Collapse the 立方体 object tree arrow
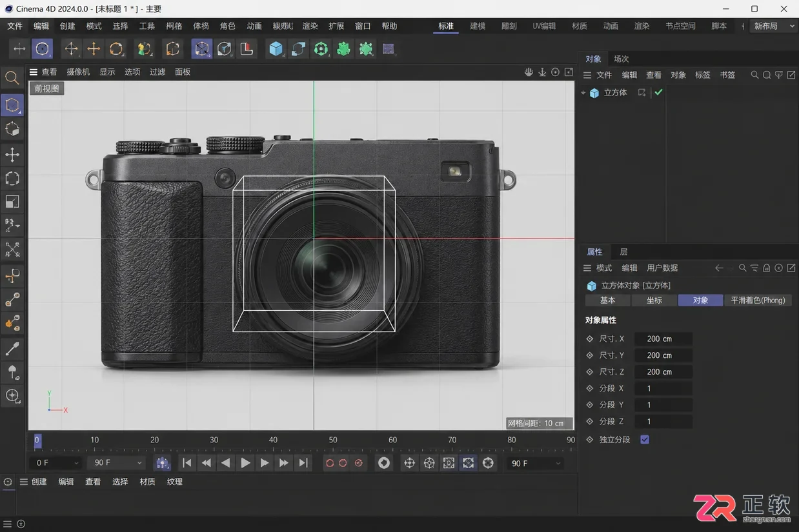This screenshot has height=532, width=799. (583, 93)
